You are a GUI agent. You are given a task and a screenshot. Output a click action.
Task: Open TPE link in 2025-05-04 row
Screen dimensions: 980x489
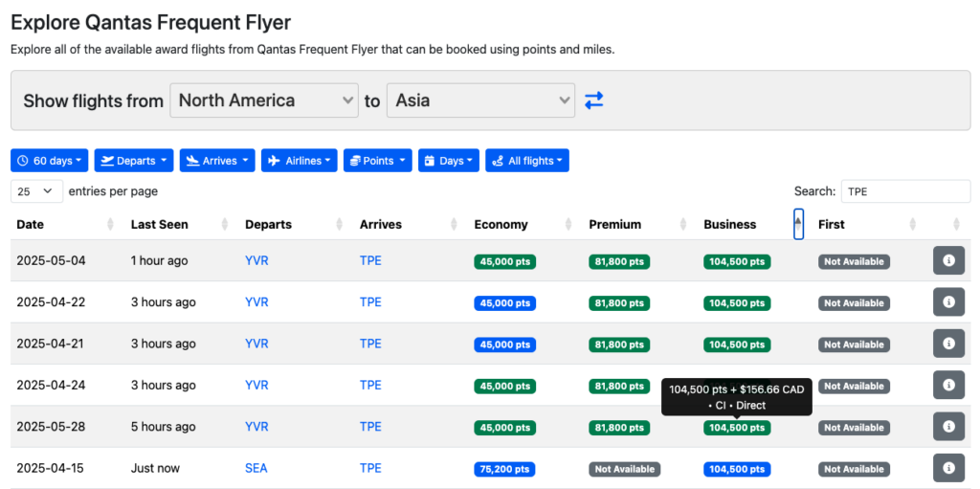[370, 260]
